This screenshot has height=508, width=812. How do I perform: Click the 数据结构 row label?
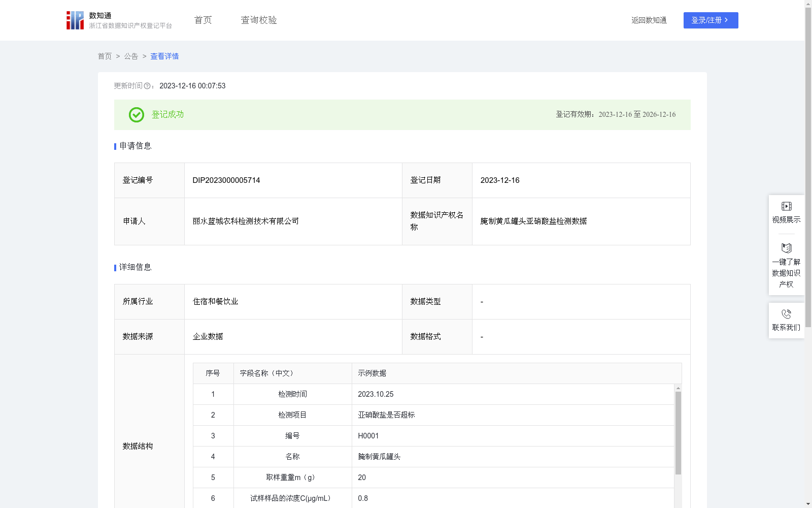point(138,447)
